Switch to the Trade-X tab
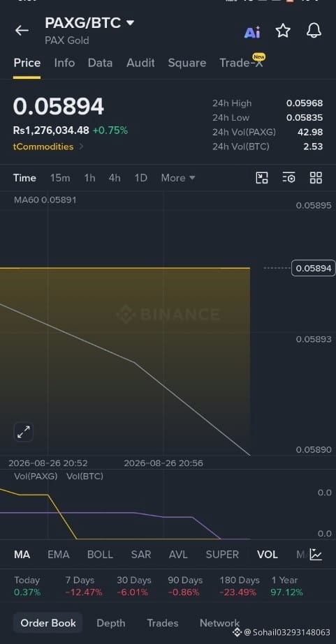Screen dimensions: 336x644 (242, 62)
